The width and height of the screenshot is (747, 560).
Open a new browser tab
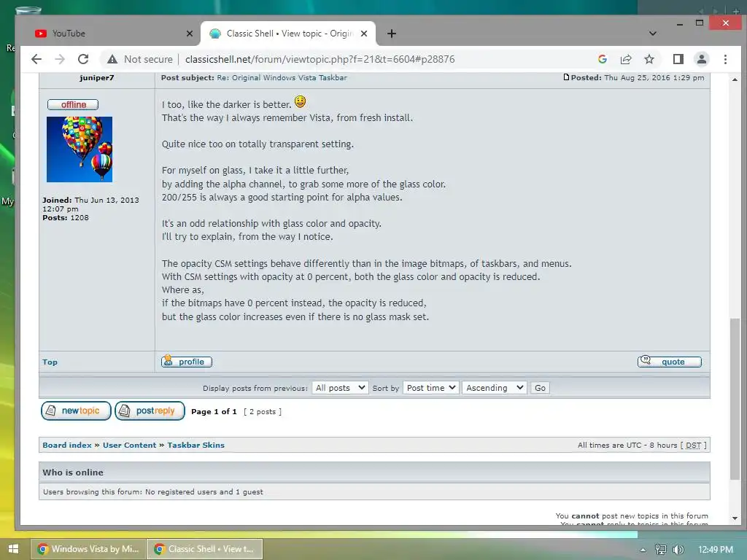tap(392, 34)
